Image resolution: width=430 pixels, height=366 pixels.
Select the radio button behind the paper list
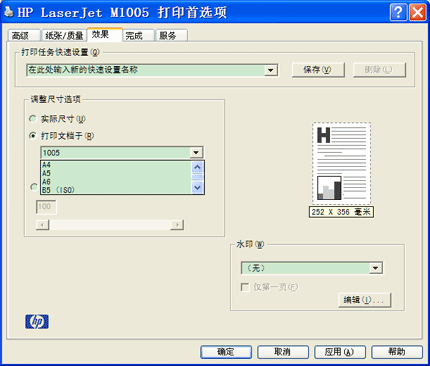pyautogui.click(x=34, y=187)
